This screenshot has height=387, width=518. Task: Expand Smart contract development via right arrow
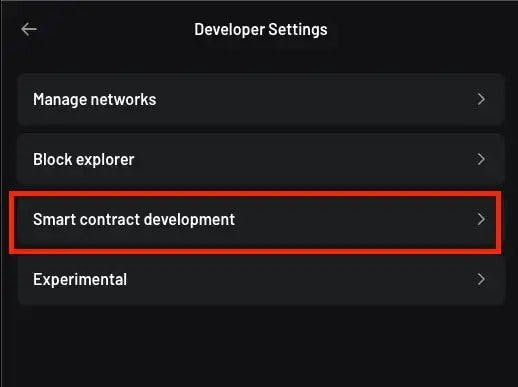click(x=481, y=219)
